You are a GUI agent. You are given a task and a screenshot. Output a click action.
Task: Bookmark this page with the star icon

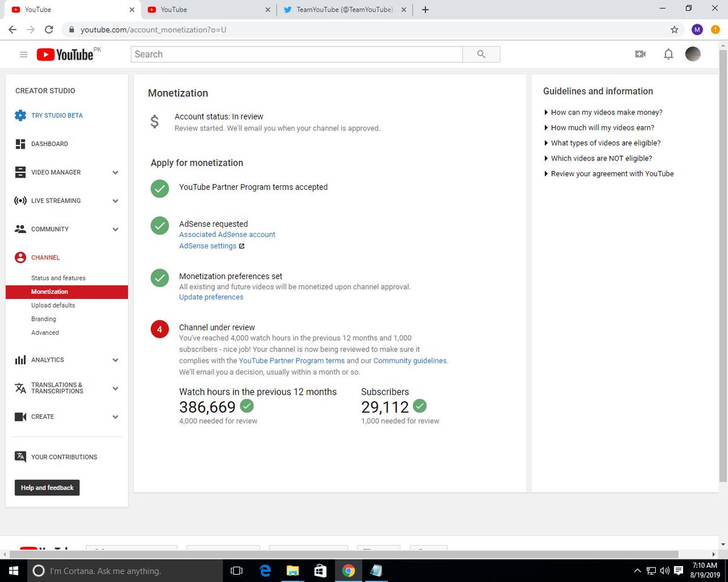coord(674,30)
